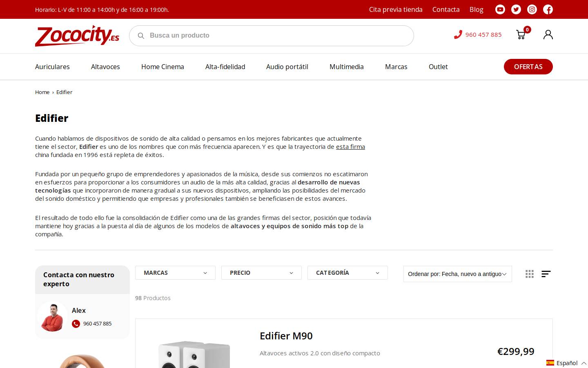This screenshot has height=368, width=588.
Task: Click the Horario opening hours text
Action: pos(102,9)
